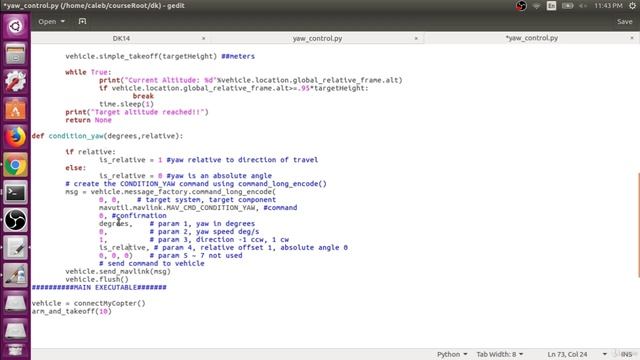
Task: Switch to gedit text editor dock icon
Action: (15, 248)
